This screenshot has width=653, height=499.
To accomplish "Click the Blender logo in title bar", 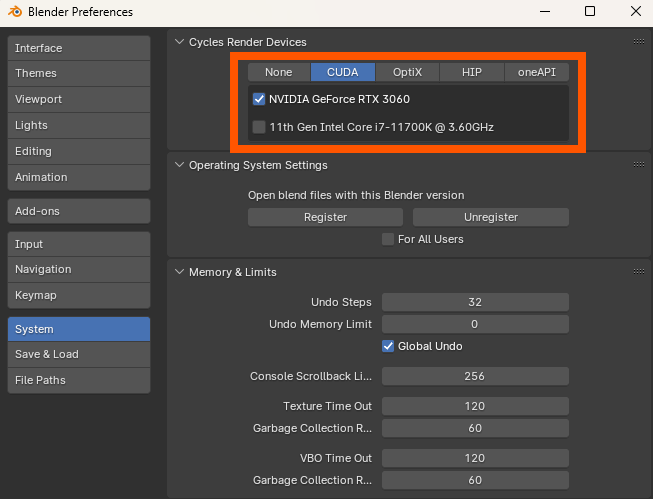I will (x=13, y=12).
